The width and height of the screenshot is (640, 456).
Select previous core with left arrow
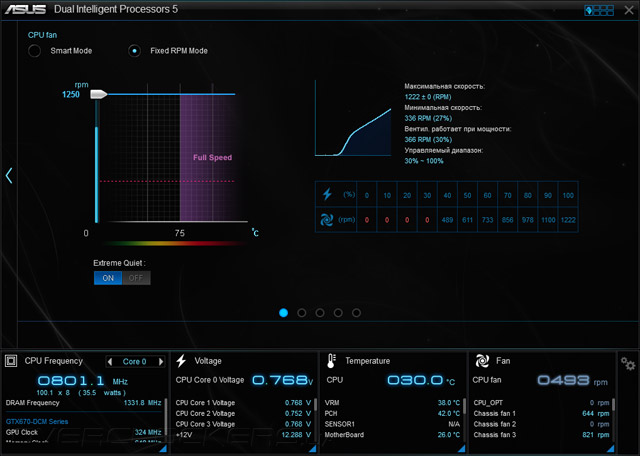[109, 362]
